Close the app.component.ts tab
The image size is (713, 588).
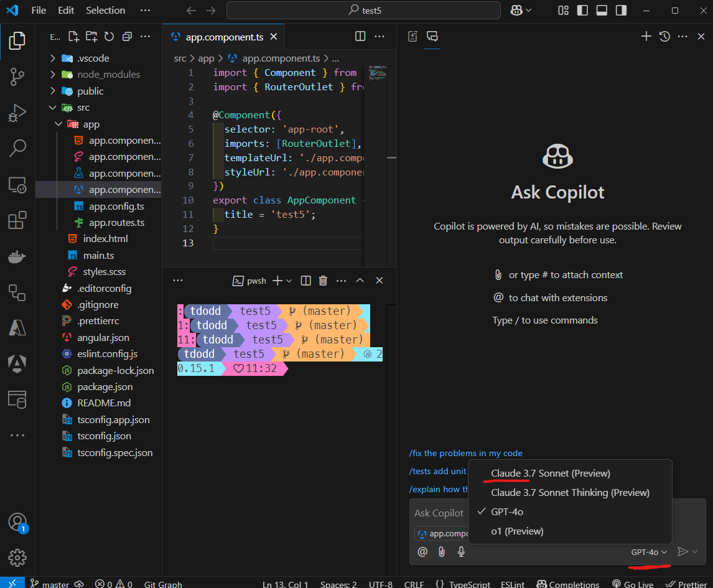click(x=274, y=36)
